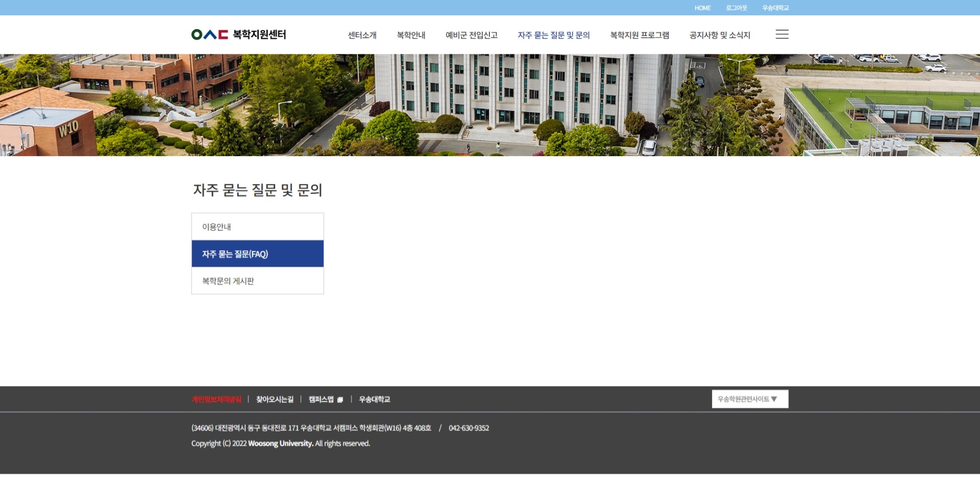
Task: Open 개인정보처리방침 in the footer
Action: pos(216,399)
